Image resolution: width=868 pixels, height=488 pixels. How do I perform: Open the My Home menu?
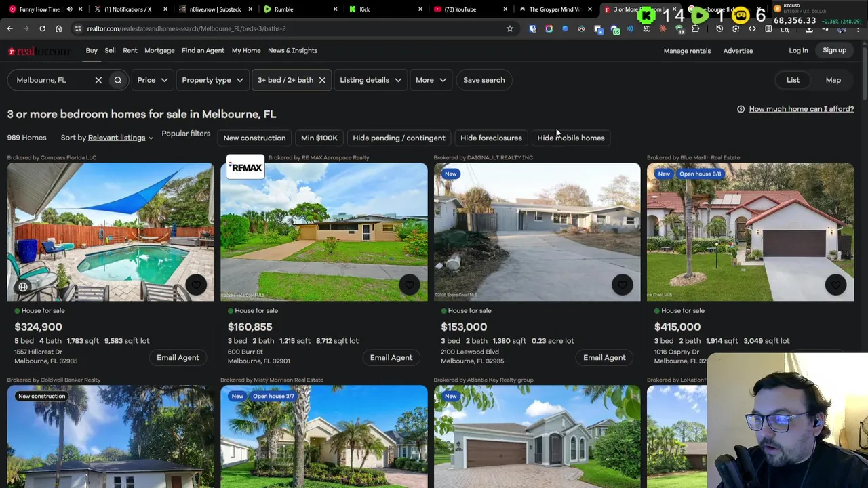point(246,50)
